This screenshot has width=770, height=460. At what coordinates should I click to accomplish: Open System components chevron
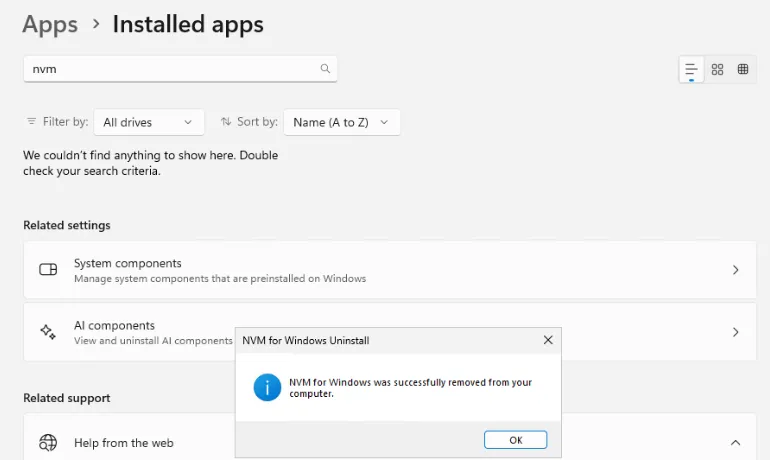pyautogui.click(x=736, y=270)
